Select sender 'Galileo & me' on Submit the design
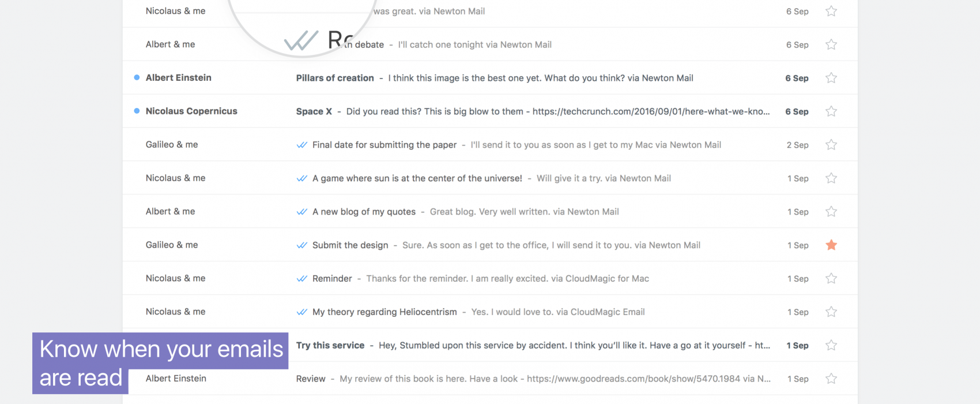This screenshot has height=404, width=980. point(172,245)
